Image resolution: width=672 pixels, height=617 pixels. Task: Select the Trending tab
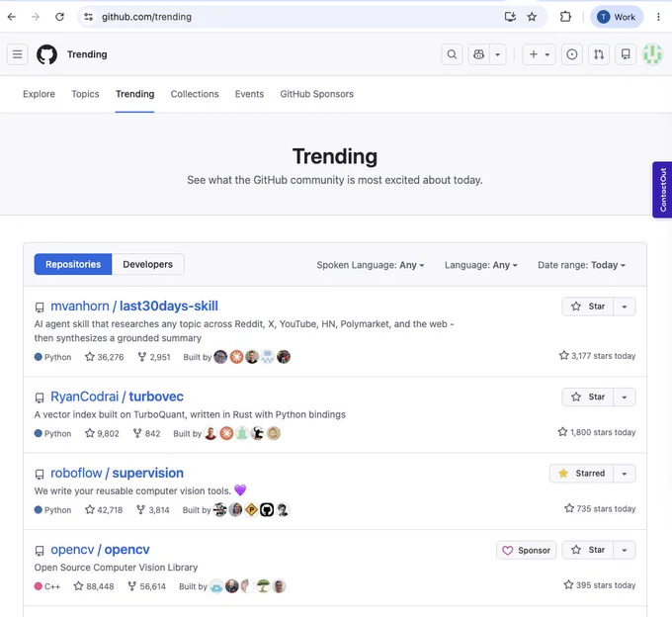click(135, 94)
